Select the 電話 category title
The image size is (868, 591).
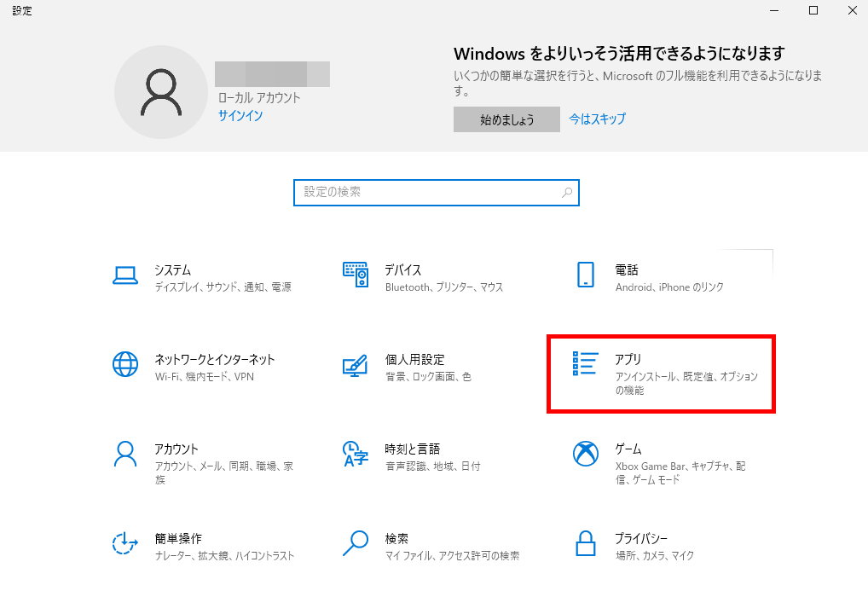627,270
